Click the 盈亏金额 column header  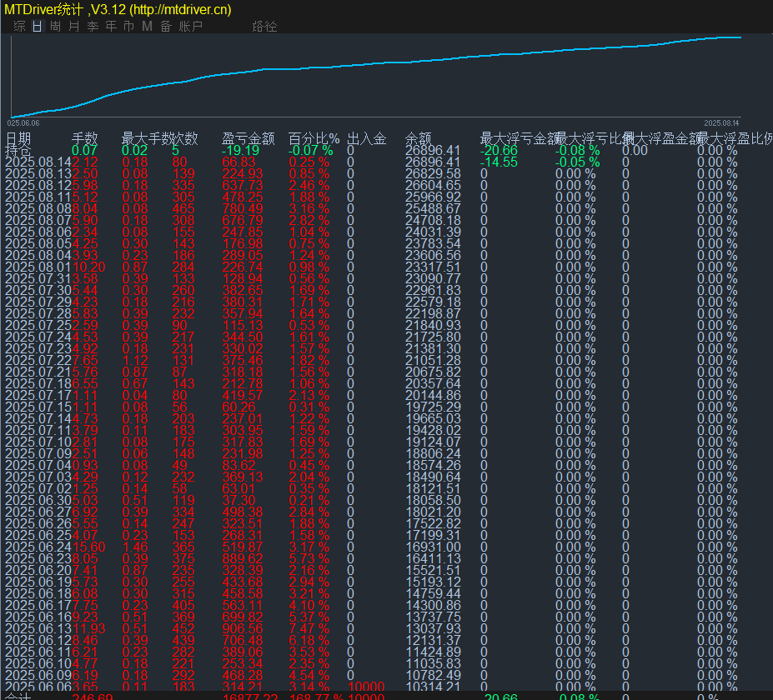pyautogui.click(x=248, y=138)
